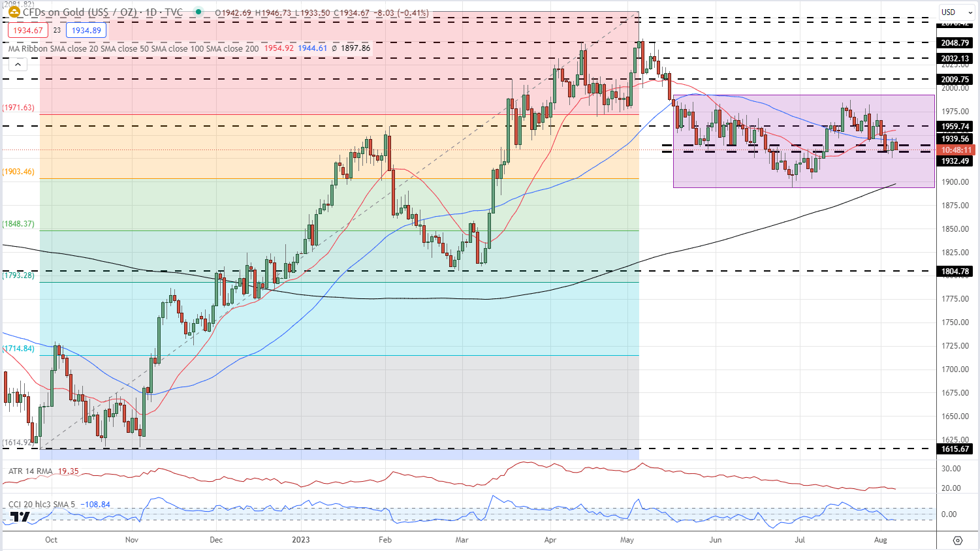Click the price label 1939.56
Viewport: 980px width, 551px height.
pyautogui.click(x=955, y=139)
